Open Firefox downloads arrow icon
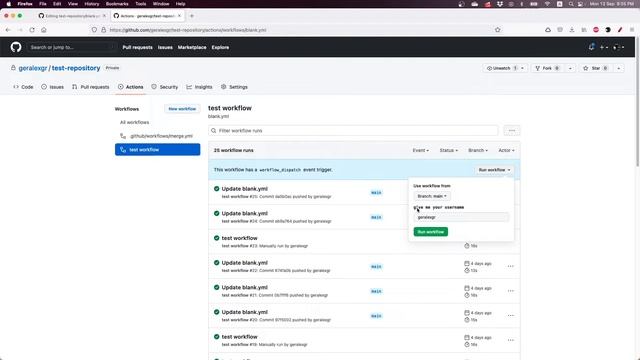This screenshot has width=640, height=360. 572,30
